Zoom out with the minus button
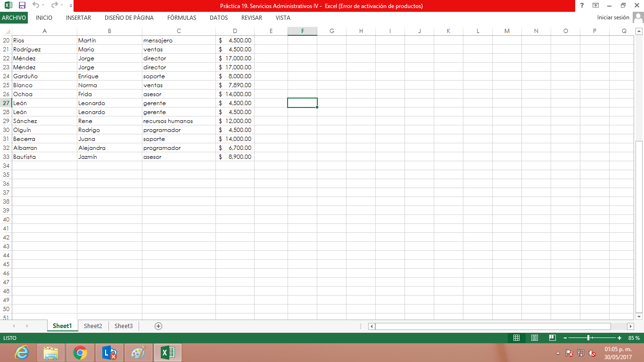The width and height of the screenshot is (644, 362). pyautogui.click(x=565, y=338)
